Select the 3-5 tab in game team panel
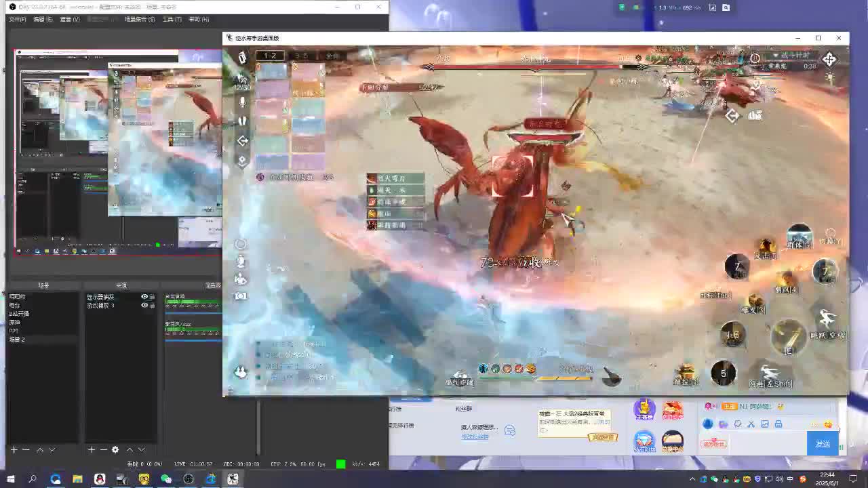This screenshot has width=868, height=488. pyautogui.click(x=301, y=56)
